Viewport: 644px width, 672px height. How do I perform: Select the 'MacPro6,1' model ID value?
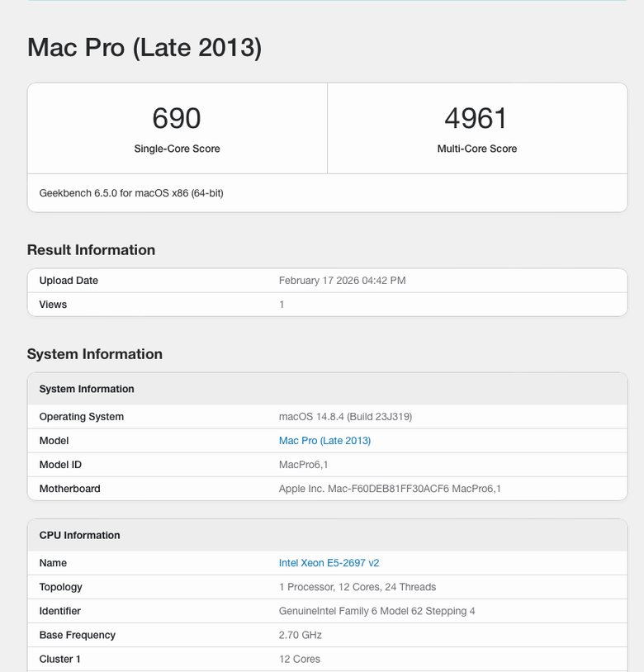303,465
